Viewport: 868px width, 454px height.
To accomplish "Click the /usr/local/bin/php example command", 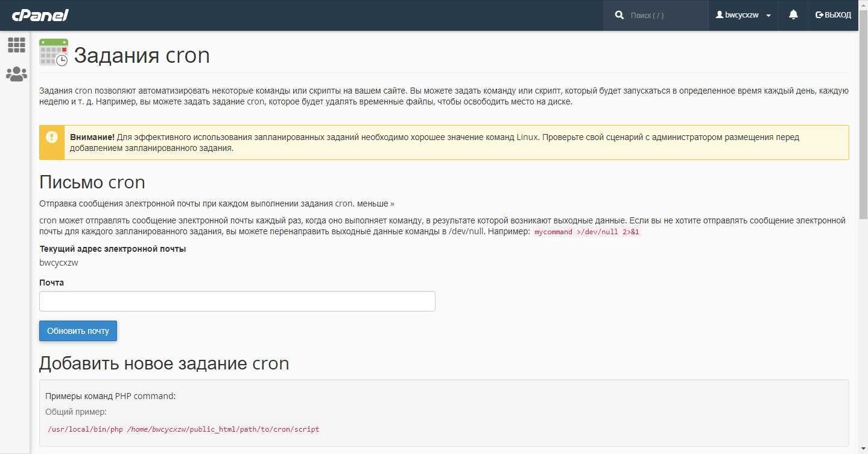I will tap(183, 429).
